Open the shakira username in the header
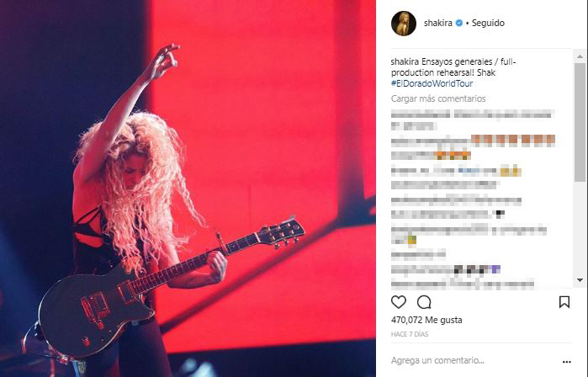Viewport: 588px width, 377px height. 437,23
